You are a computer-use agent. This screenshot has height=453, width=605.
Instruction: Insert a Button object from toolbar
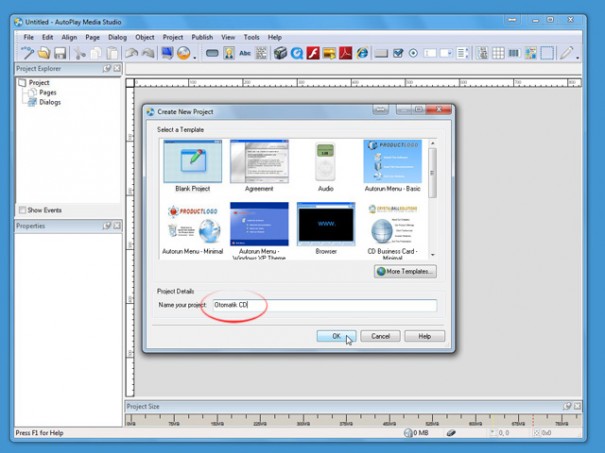[x=212, y=53]
